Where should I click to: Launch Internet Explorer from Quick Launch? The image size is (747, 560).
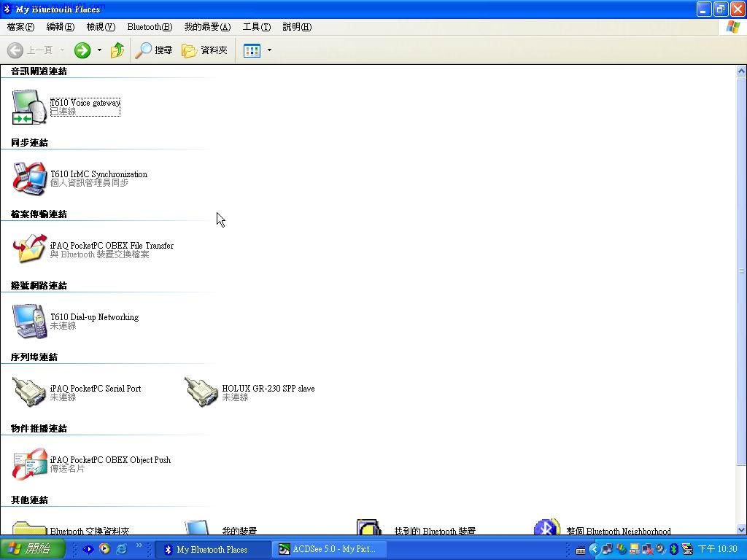[122, 549]
